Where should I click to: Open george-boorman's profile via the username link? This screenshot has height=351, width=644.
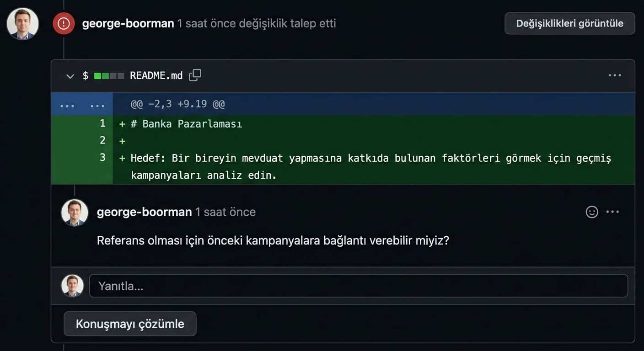click(x=144, y=212)
